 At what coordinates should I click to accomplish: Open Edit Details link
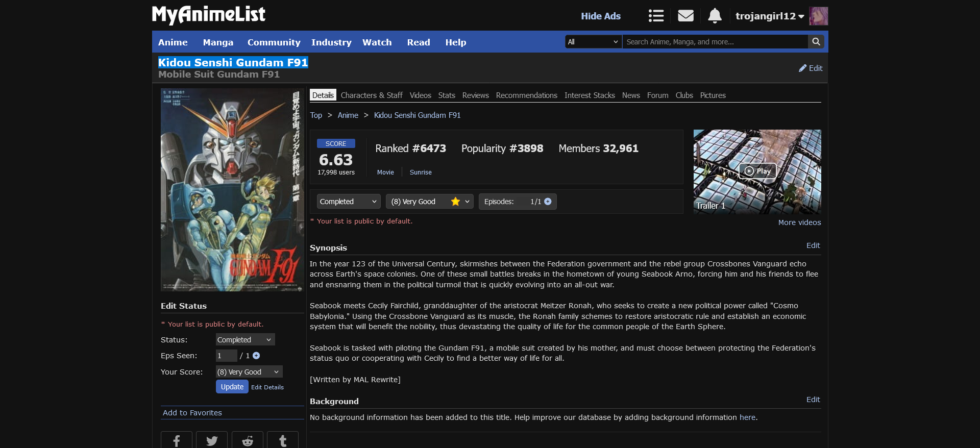click(267, 387)
